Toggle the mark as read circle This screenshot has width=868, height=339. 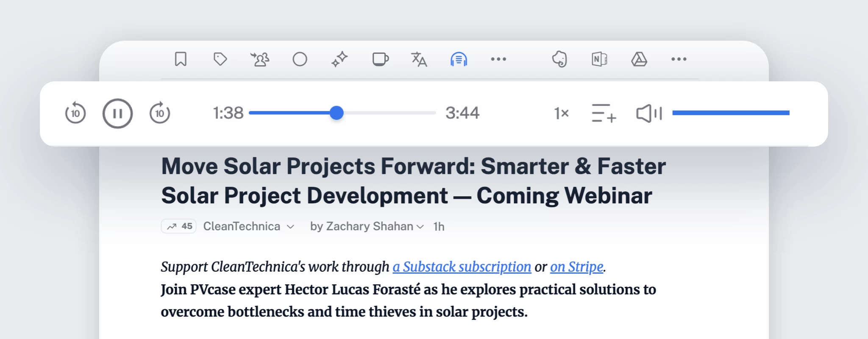300,59
